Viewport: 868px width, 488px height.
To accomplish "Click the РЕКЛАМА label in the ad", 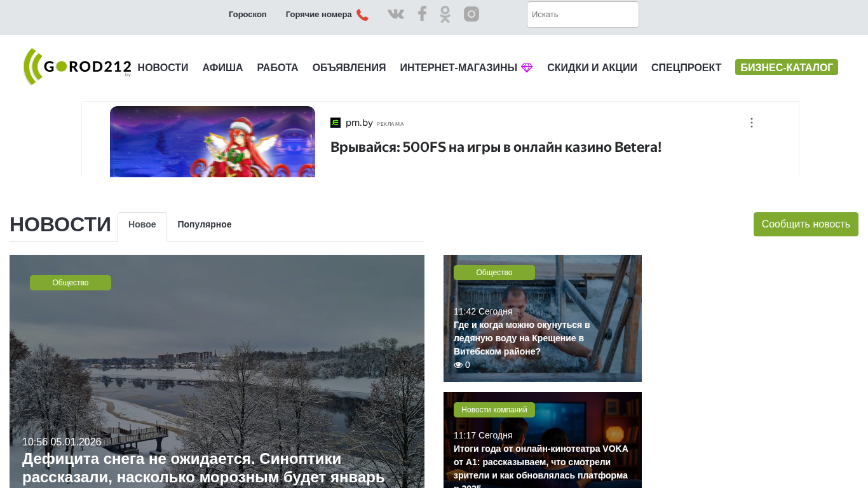I will point(390,124).
